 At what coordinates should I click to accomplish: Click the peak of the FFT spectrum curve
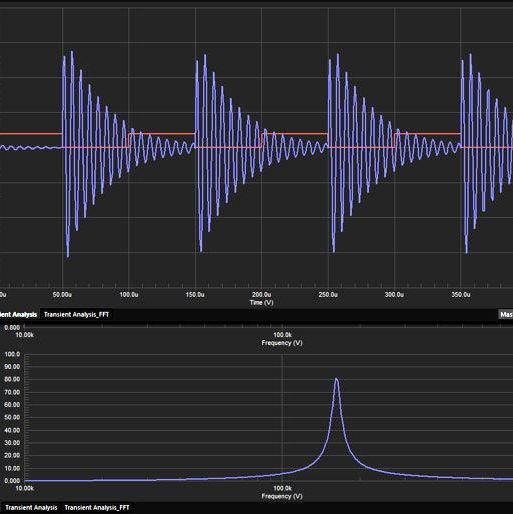(336, 379)
